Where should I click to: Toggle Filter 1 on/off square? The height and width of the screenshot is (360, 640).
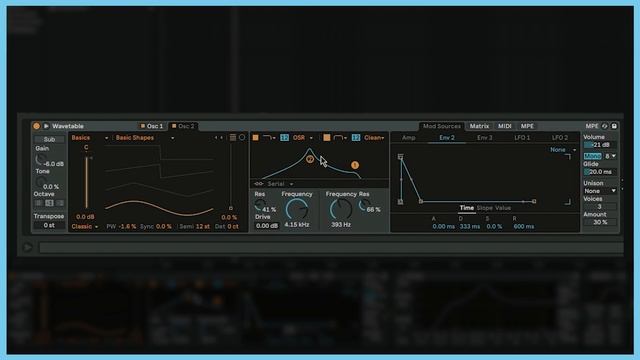tap(256, 138)
